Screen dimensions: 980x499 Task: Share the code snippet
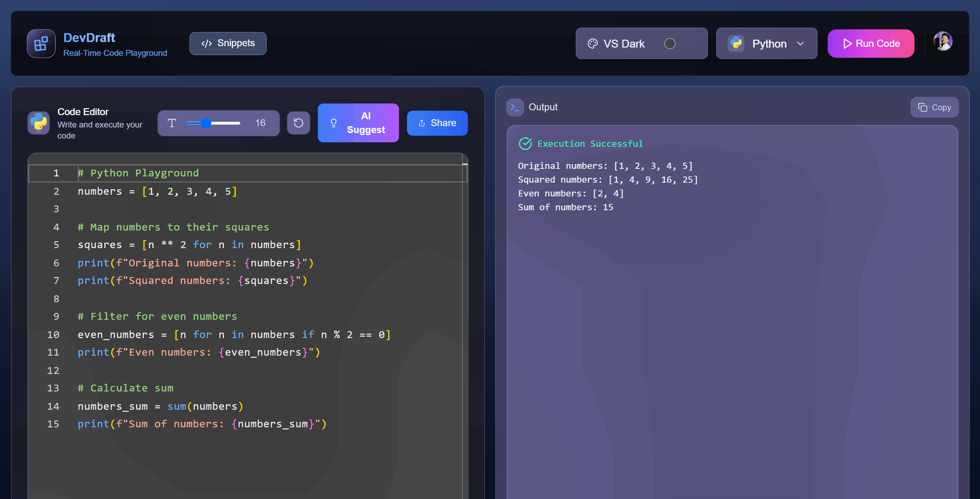coord(437,123)
